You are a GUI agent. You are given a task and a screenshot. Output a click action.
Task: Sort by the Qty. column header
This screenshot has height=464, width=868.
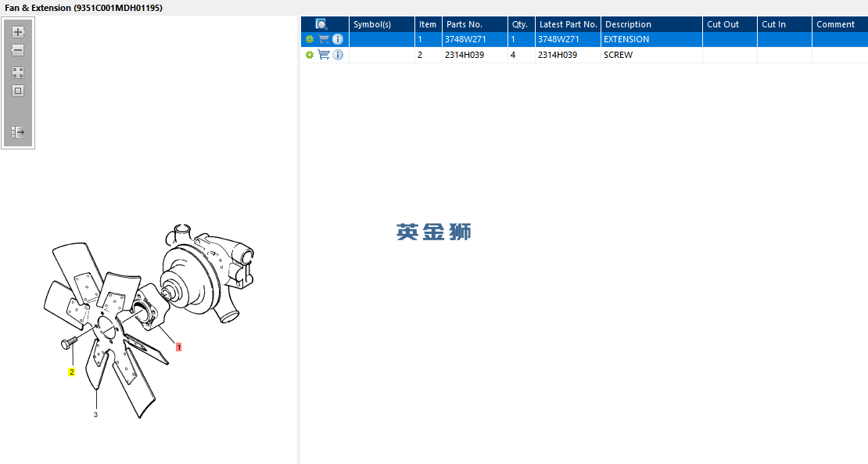tap(521, 24)
